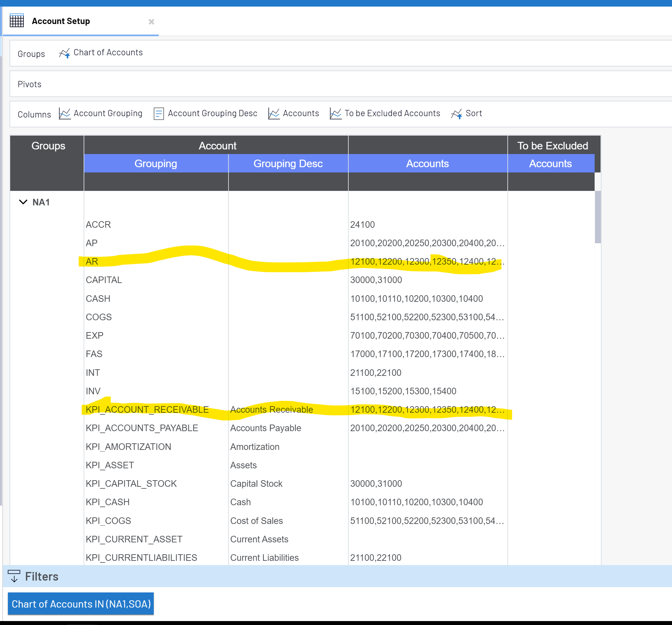
Task: Open the Pivots section
Action: coord(29,84)
